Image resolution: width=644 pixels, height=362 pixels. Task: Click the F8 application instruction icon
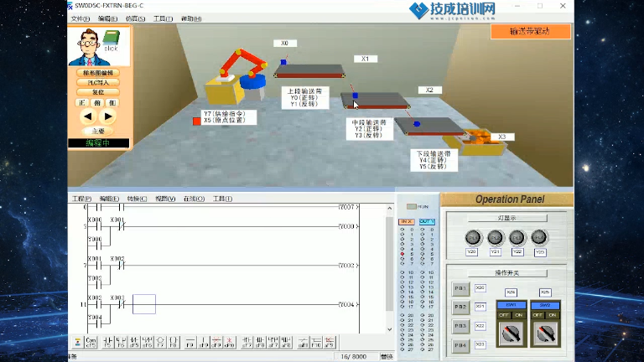174,342
